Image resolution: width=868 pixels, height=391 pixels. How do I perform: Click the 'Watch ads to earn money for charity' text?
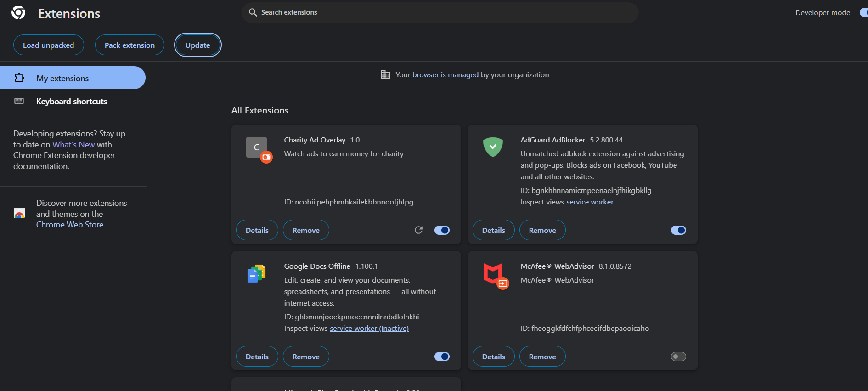click(x=344, y=153)
